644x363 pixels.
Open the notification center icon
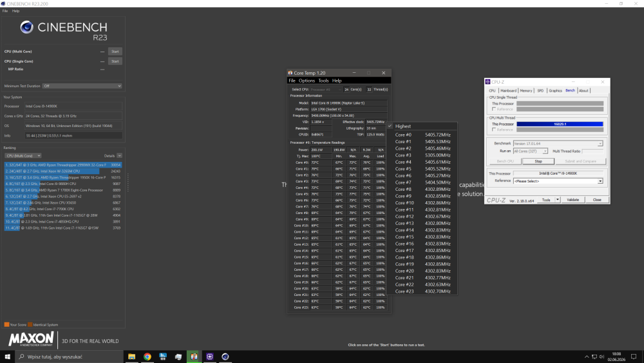pos(634,357)
